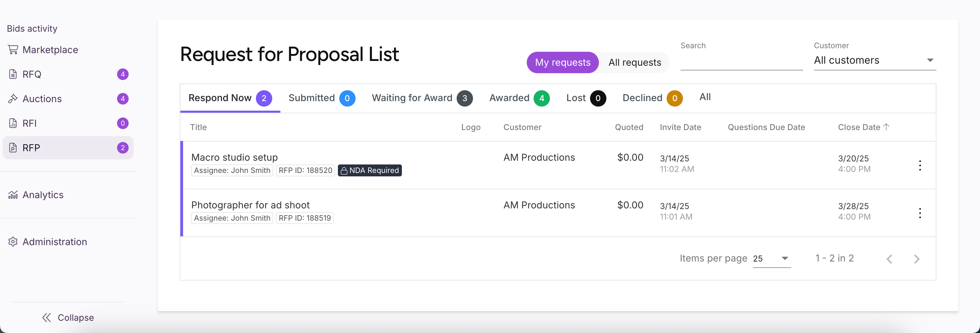Switch to Awarded tab

(x=519, y=98)
